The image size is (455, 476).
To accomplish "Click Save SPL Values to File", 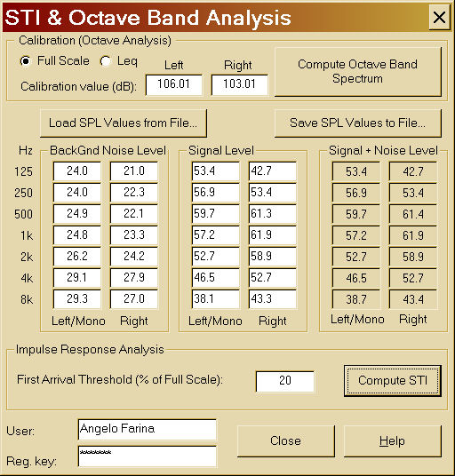I will (358, 123).
